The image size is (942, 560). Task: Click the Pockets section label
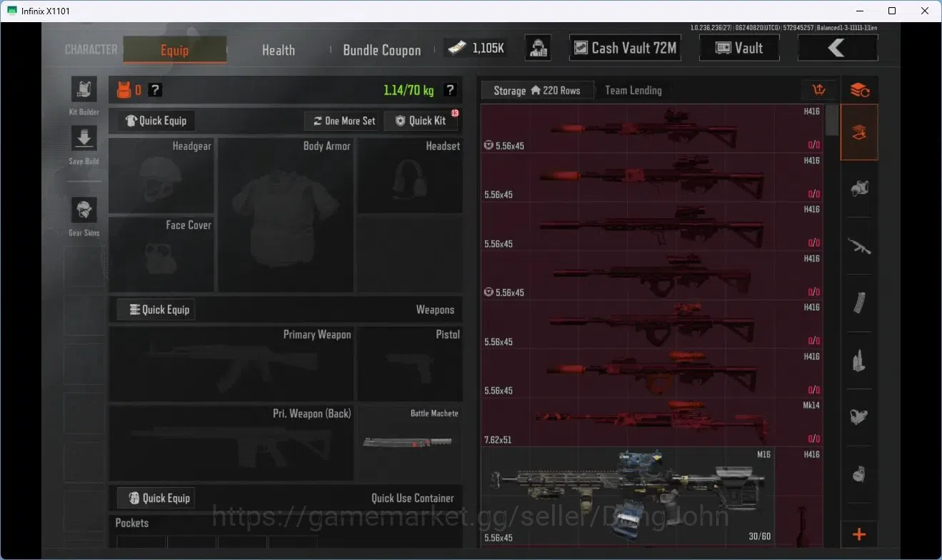pos(132,523)
